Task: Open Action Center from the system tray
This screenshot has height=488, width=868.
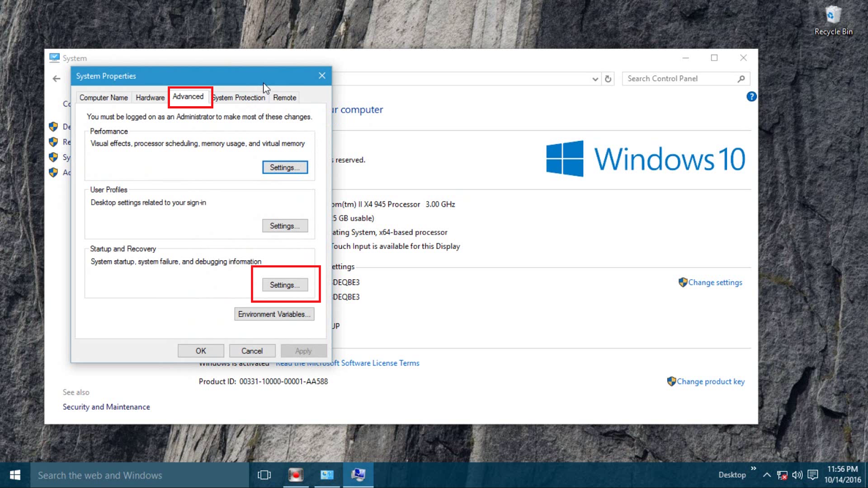Action: 812,474
